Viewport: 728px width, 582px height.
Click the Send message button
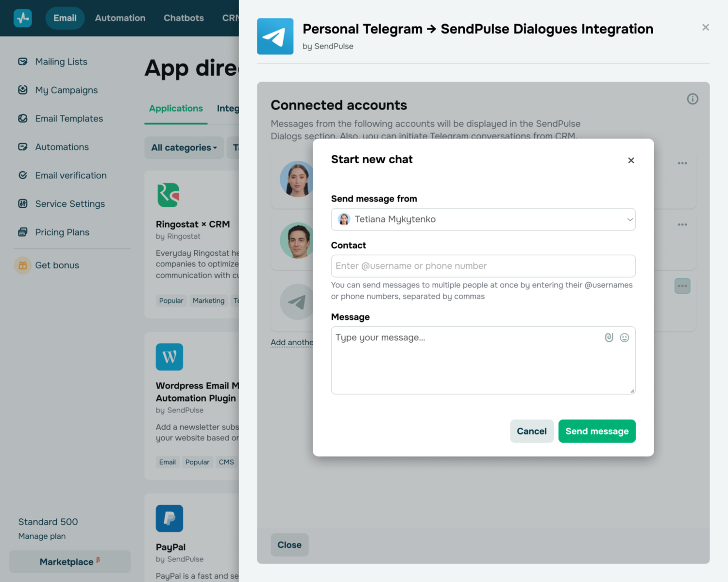[x=597, y=431]
